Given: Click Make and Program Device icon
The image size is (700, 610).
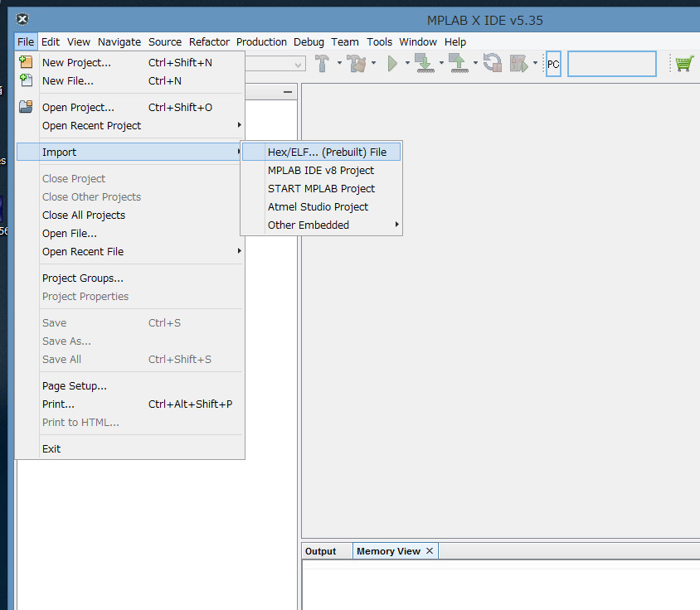Looking at the screenshot, I should (x=424, y=63).
